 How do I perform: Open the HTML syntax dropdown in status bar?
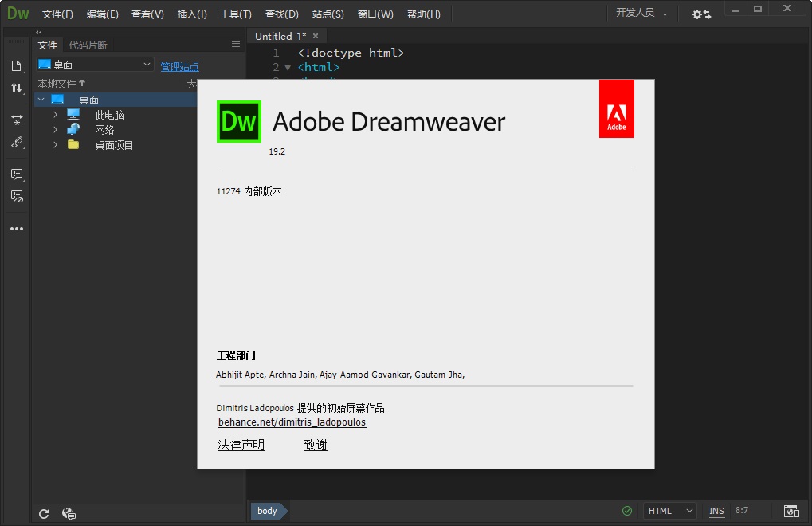point(669,511)
